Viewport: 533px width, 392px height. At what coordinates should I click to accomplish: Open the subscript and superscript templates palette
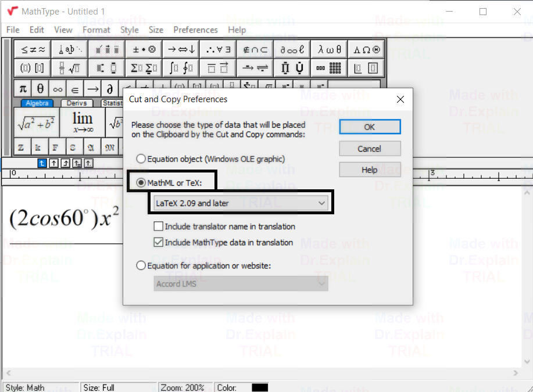107,69
